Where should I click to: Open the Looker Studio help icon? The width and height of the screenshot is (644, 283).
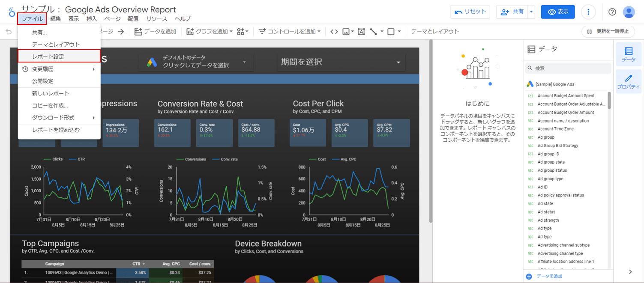point(612,12)
